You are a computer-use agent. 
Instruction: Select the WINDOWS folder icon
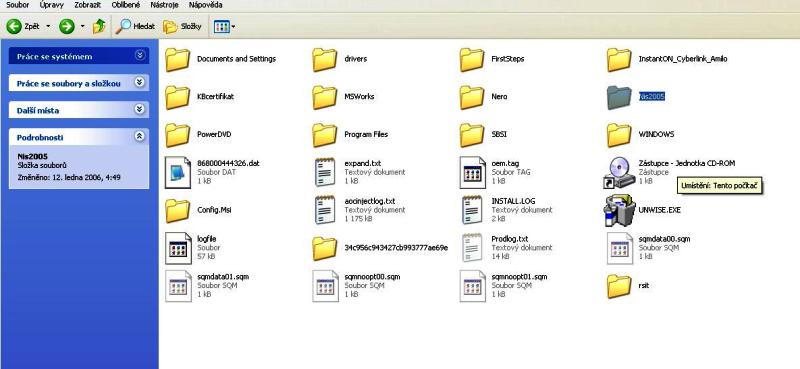[x=619, y=135]
